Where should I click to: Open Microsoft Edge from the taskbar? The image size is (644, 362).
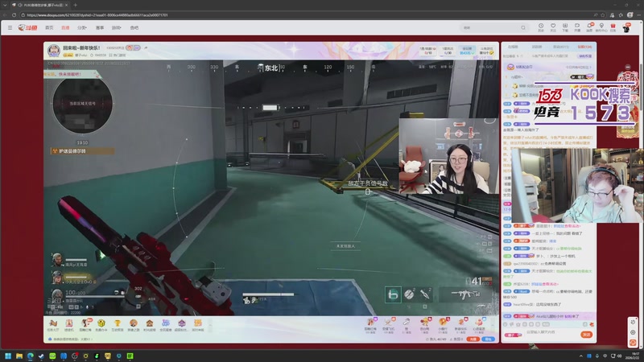coord(31,356)
